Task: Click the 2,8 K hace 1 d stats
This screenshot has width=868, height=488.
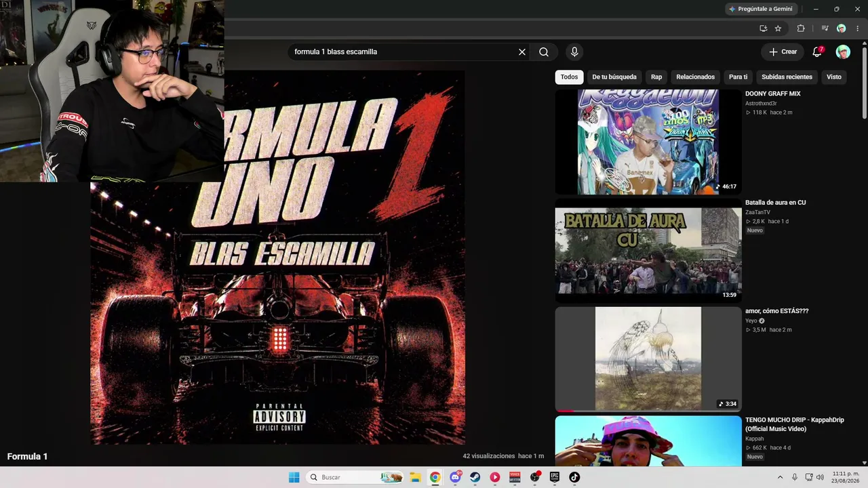Action: coord(767,222)
